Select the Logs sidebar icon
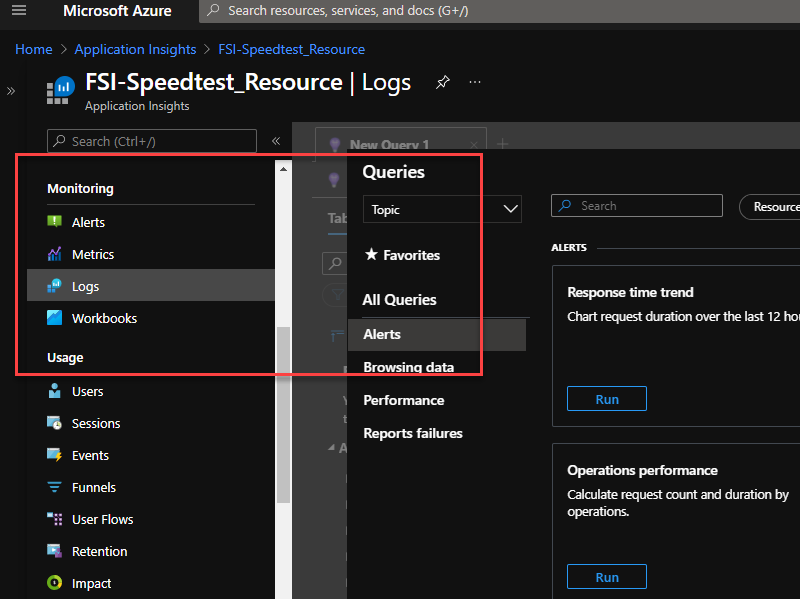800x599 pixels. click(x=57, y=286)
